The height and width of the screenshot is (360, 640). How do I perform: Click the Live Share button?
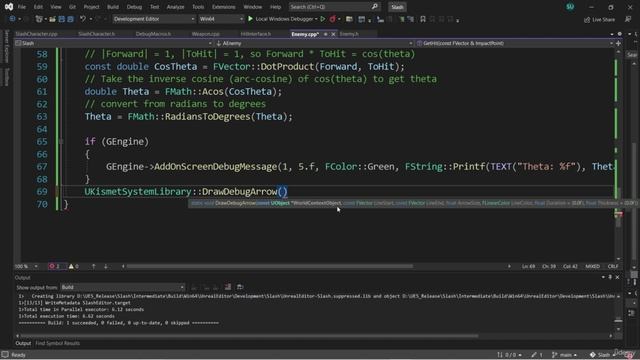tap(600, 19)
